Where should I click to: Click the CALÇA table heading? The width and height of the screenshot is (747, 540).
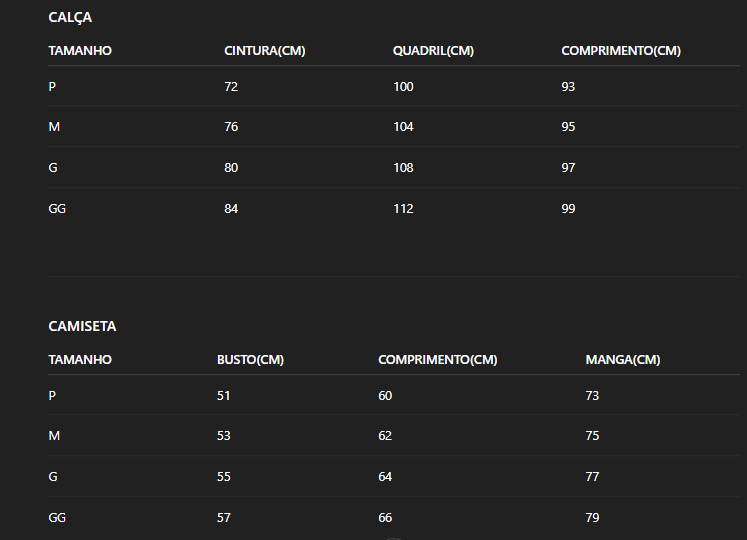70,18
